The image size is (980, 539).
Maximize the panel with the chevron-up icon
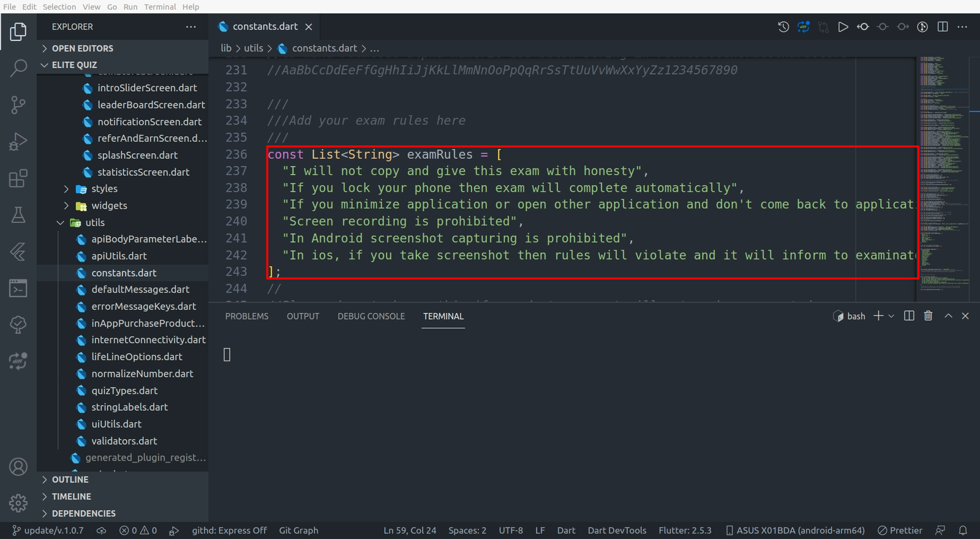(x=948, y=316)
